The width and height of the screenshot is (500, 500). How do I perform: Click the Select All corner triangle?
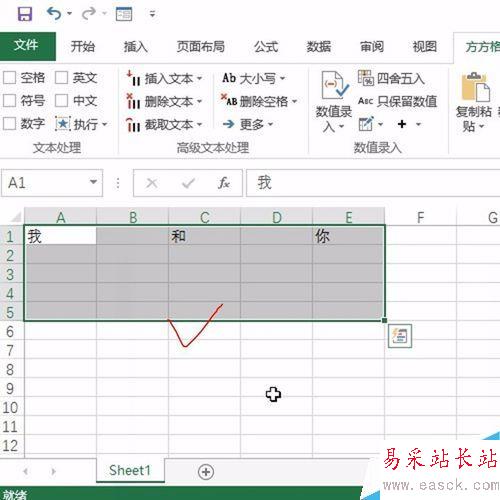click(x=15, y=217)
